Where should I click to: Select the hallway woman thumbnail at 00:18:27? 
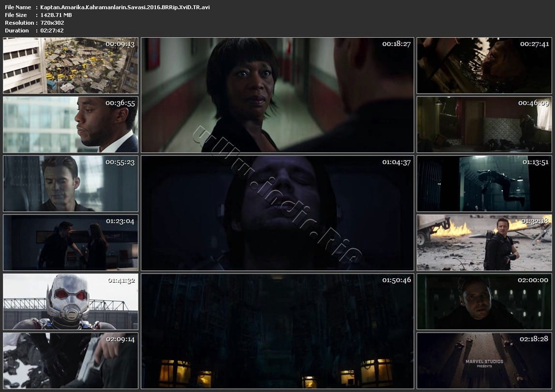(x=278, y=95)
